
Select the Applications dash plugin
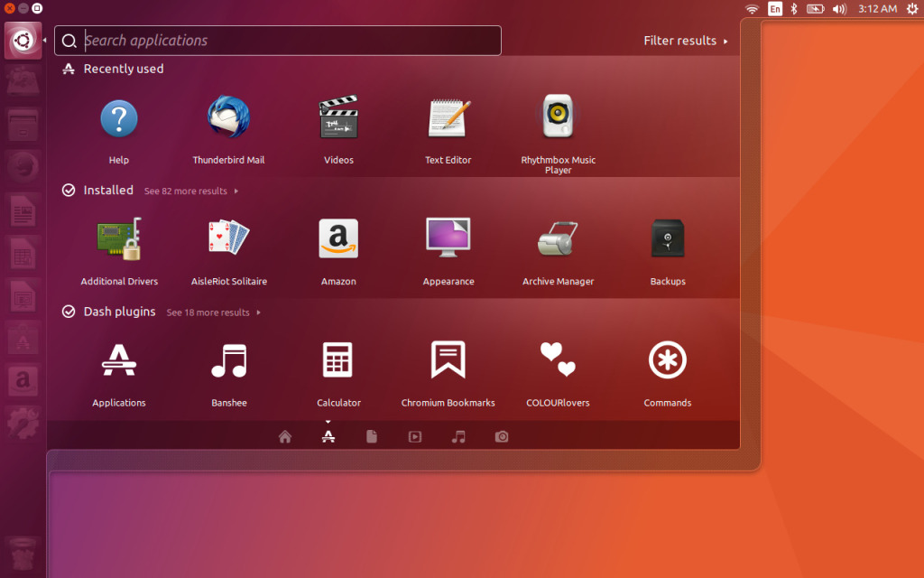(119, 360)
